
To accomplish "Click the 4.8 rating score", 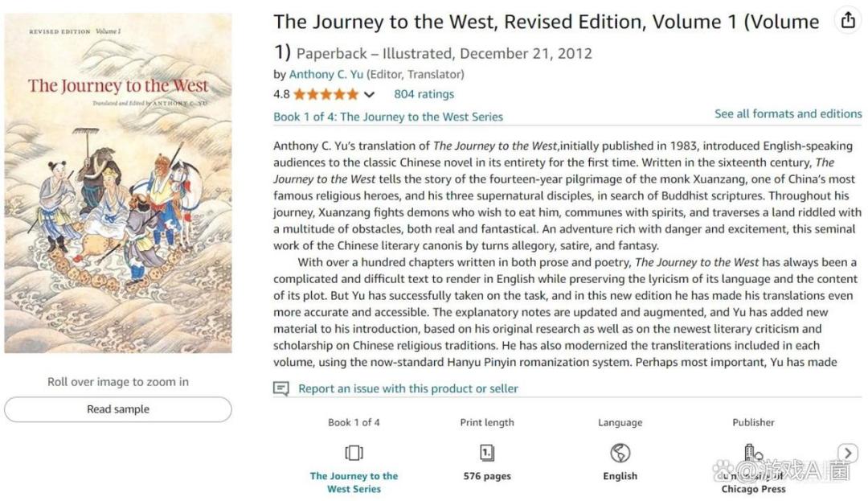I will click(x=281, y=94).
